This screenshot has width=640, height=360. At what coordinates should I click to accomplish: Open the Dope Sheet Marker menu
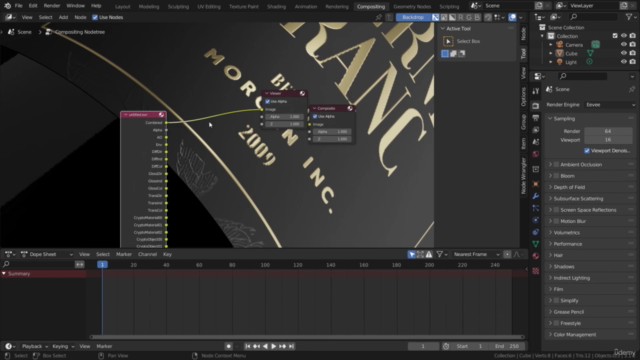point(124,254)
